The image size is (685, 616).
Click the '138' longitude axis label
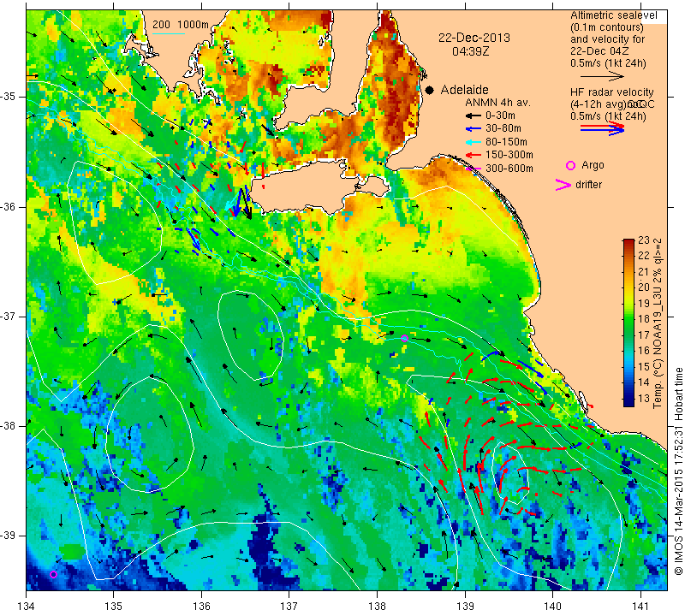(377, 606)
